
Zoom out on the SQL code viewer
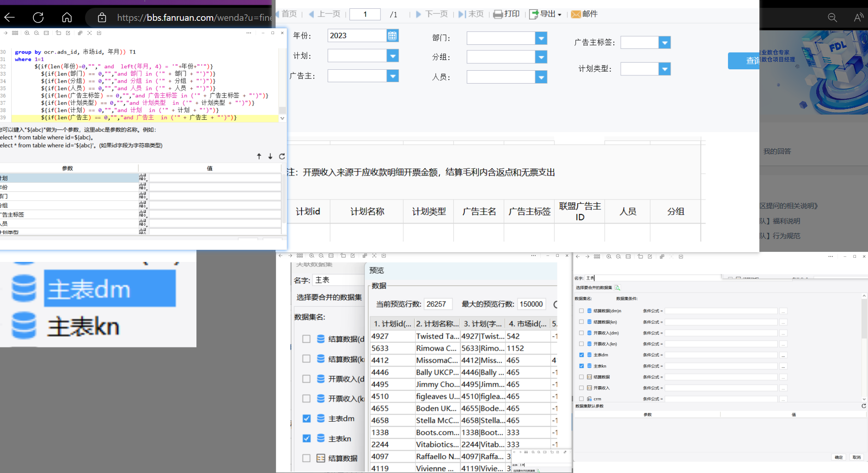[x=37, y=33]
